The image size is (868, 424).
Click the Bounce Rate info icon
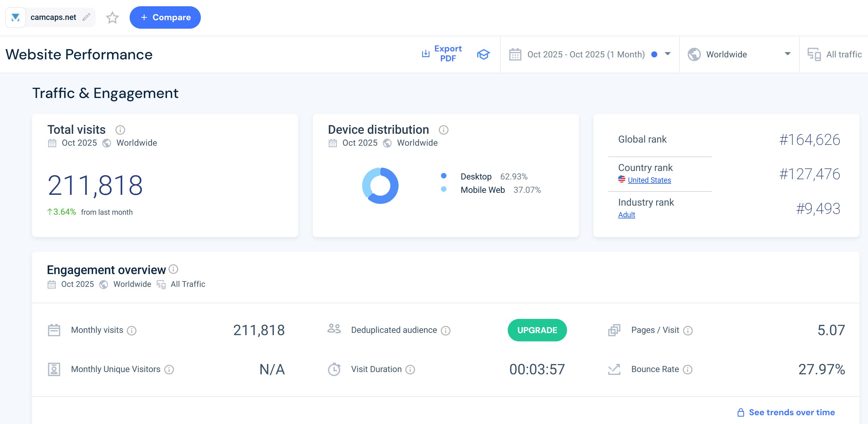(687, 370)
